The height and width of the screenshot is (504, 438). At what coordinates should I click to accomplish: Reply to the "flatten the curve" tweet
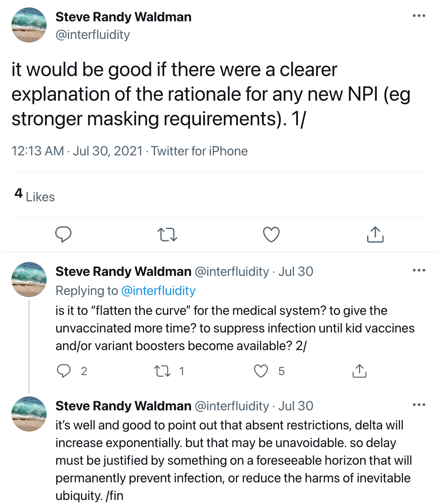coord(64,371)
